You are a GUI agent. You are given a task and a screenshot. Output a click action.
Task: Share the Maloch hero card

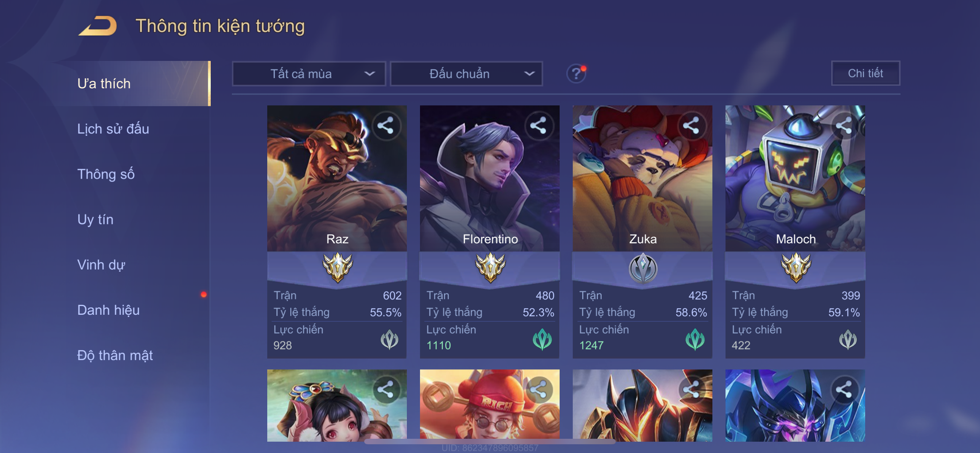tap(844, 125)
